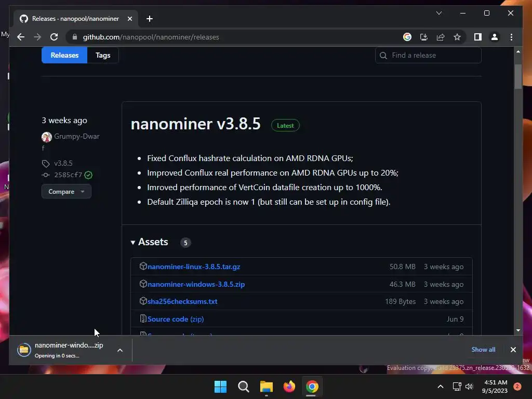
Task: Open the v3.8.5 tag link
Action: point(63,163)
